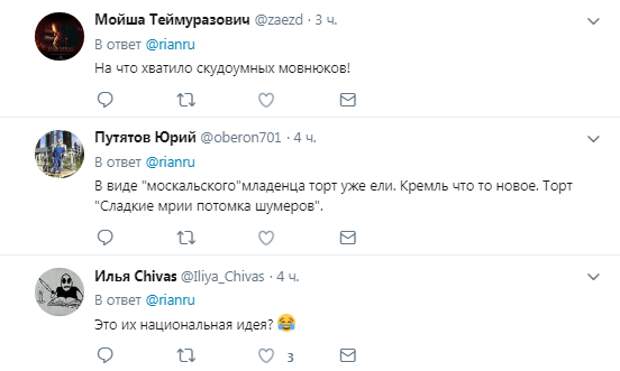Image resolution: width=620 pixels, height=371 pixels.
Task: Open chevron menu on Илья Chivas's tweet
Action: [x=594, y=276]
